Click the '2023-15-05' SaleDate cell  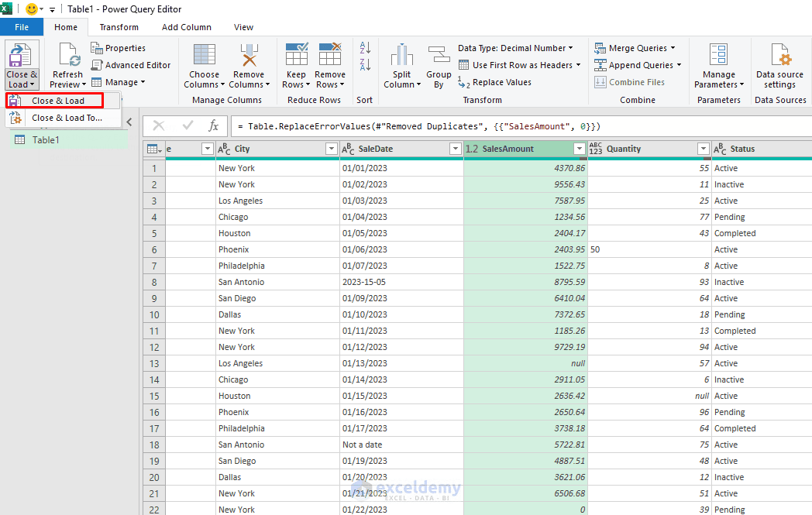pos(401,282)
